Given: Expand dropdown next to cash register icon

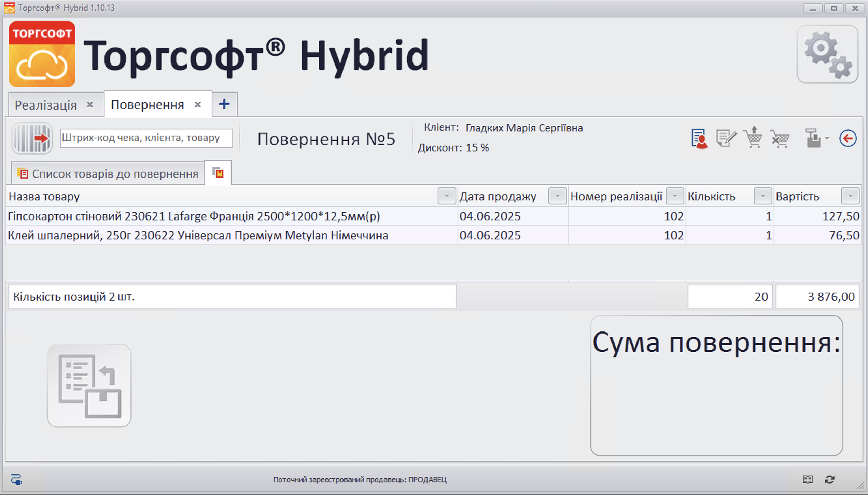Looking at the screenshot, I should 827,138.
